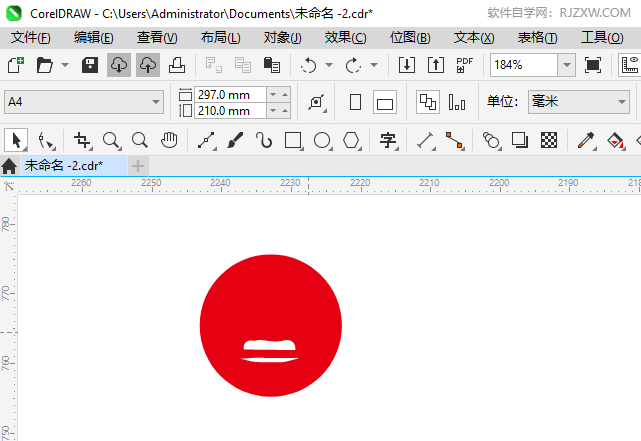This screenshot has height=441, width=641.
Task: Click the Cut icon
Action: pyautogui.click(x=214, y=65)
